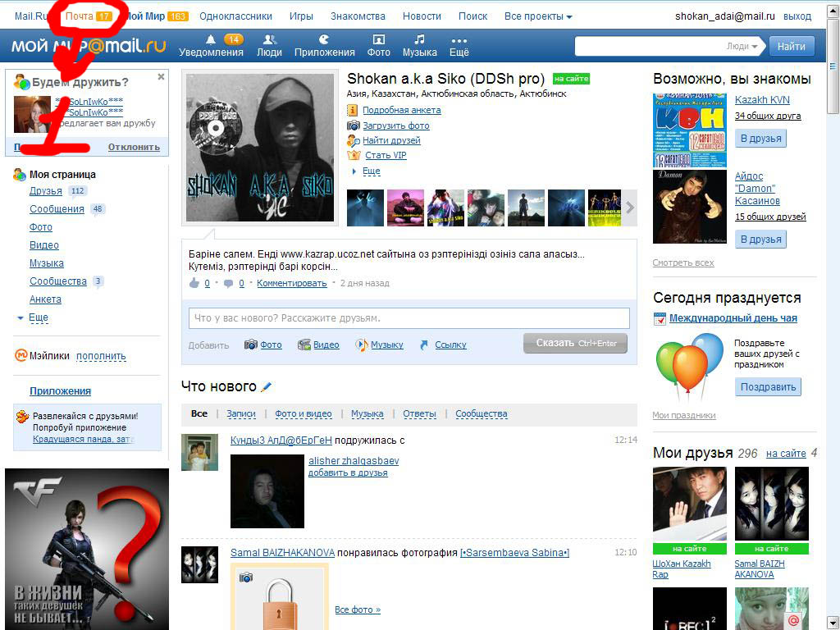The height and width of the screenshot is (630, 840).
Task: Click the camera icon beside Загрузить фото
Action: [353, 126]
